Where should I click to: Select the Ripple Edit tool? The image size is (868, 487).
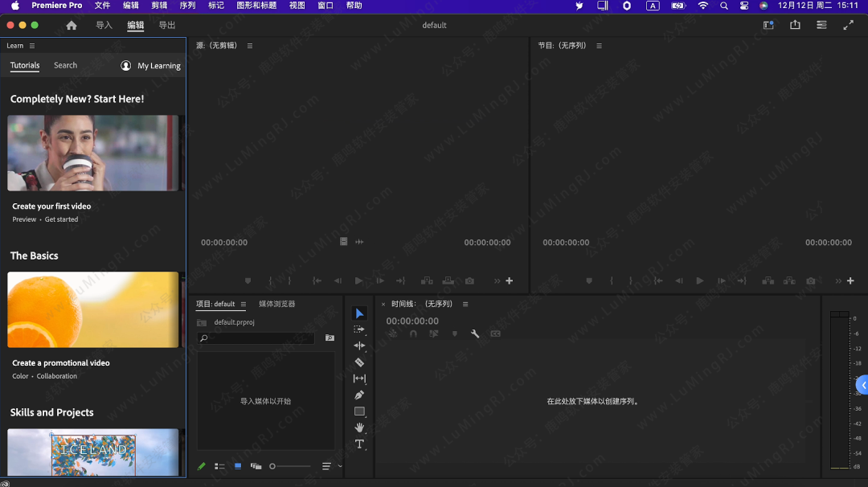pos(359,346)
